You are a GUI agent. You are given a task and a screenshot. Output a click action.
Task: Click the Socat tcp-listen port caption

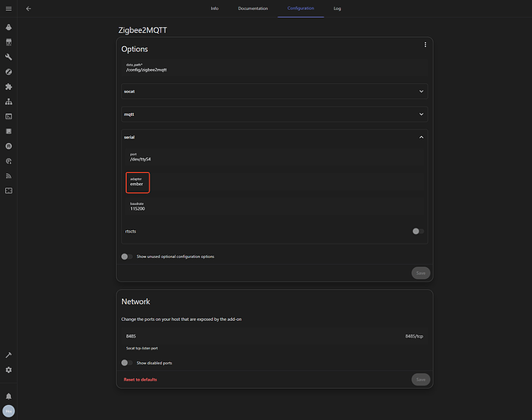point(142,348)
